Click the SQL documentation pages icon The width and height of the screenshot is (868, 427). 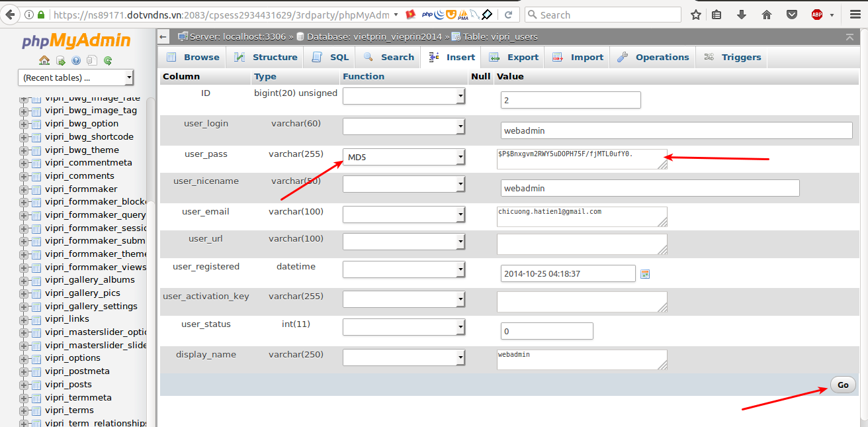[92, 60]
